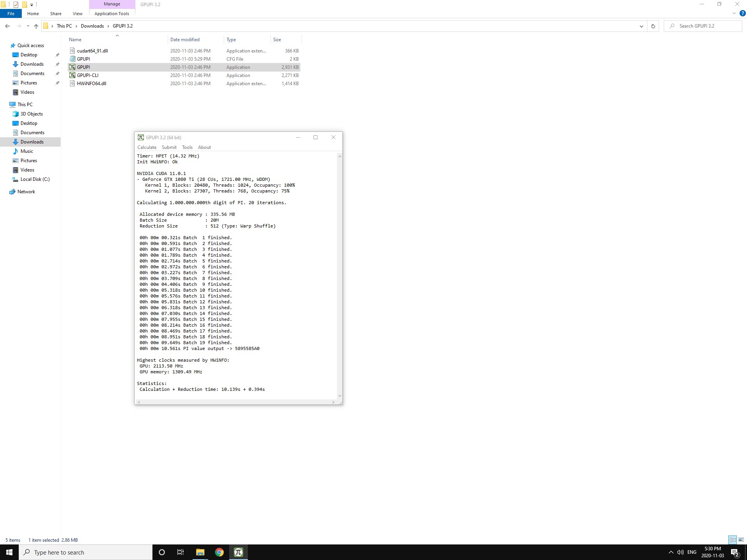
Task: Expand the ribbon chevron
Action: pyautogui.click(x=734, y=13)
